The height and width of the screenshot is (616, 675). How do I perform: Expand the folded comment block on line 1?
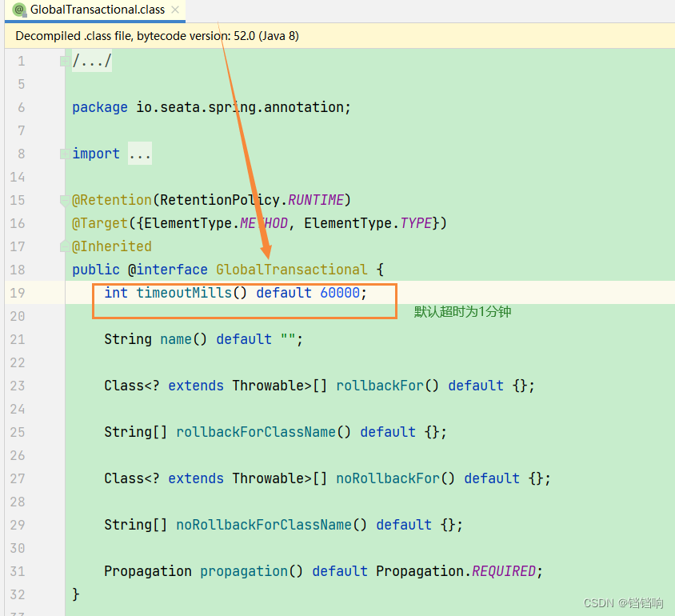[64, 61]
